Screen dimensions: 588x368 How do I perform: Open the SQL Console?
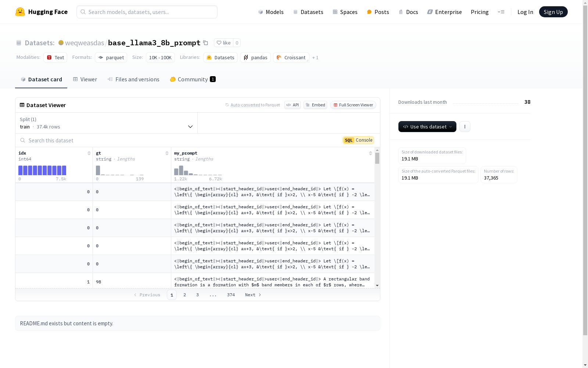click(358, 140)
